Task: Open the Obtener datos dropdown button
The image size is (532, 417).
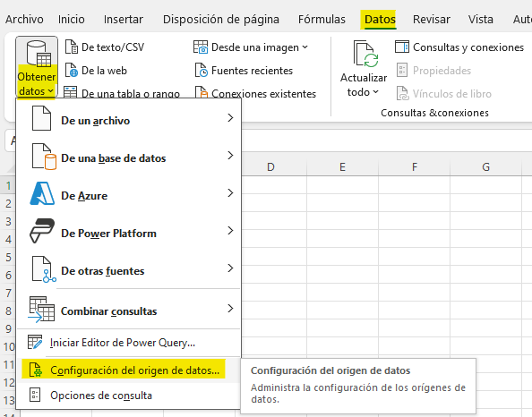Action: (37, 67)
